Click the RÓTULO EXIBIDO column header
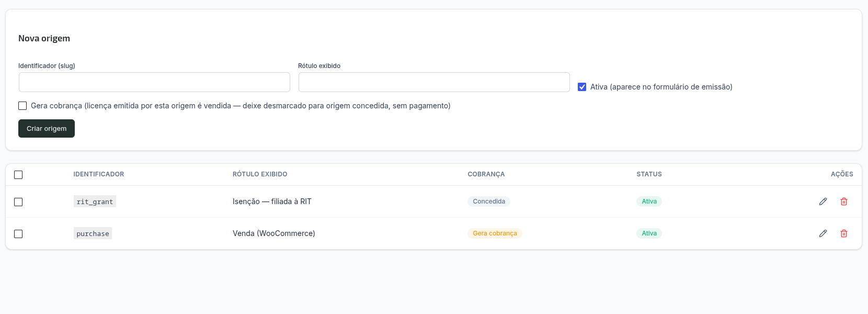 click(260, 174)
